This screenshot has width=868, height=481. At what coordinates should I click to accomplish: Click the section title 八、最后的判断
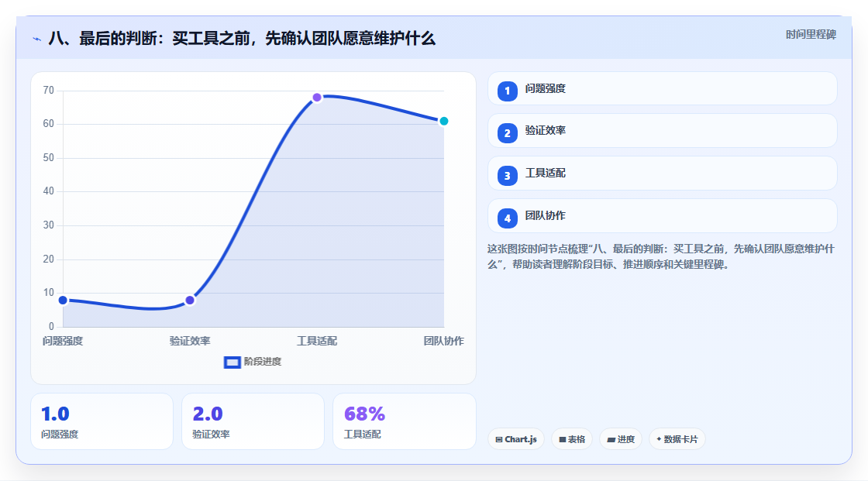click(242, 39)
